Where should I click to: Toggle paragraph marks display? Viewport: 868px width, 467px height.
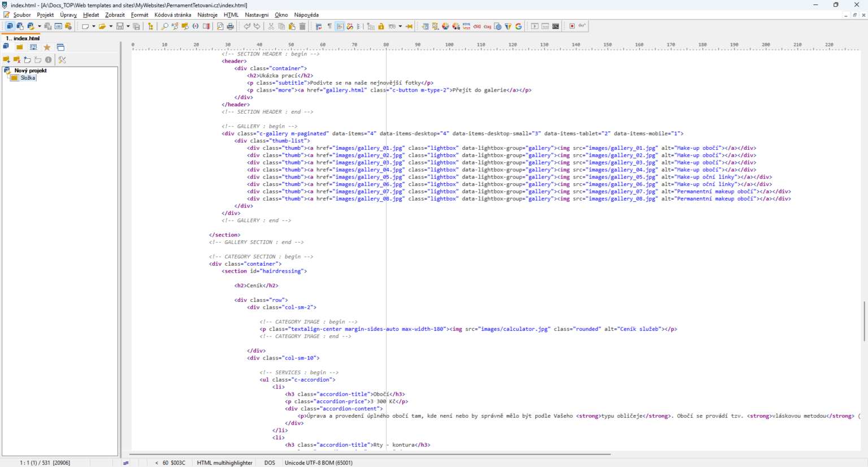(x=329, y=26)
